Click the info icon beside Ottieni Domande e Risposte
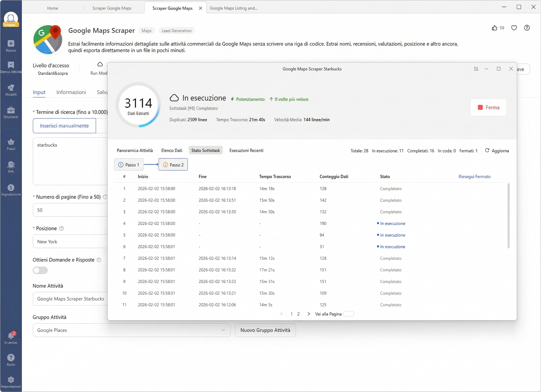The width and height of the screenshot is (541, 392). pyautogui.click(x=99, y=260)
